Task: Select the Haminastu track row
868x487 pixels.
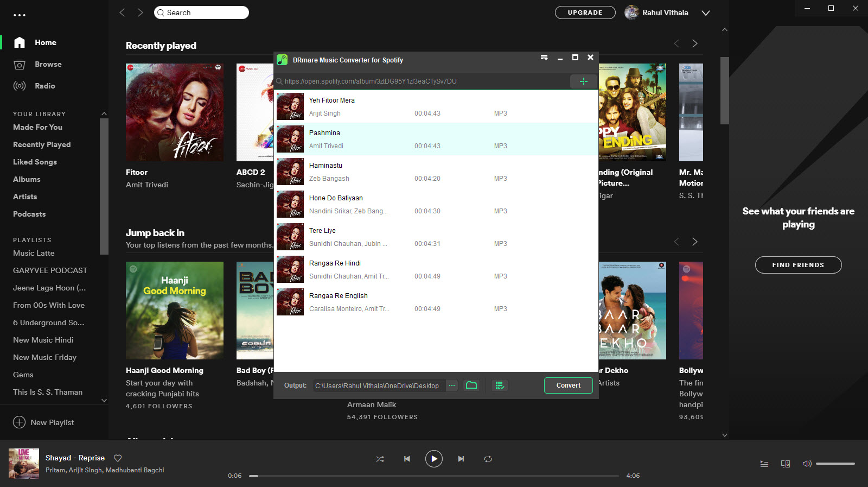Action: (x=436, y=172)
